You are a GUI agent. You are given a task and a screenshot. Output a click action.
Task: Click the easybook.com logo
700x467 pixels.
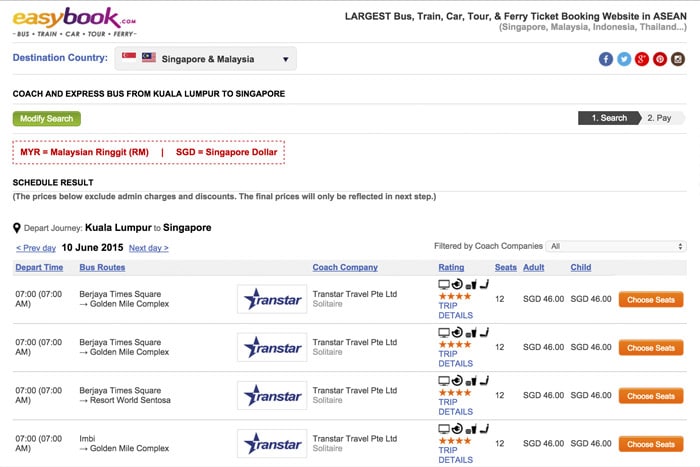[74, 22]
